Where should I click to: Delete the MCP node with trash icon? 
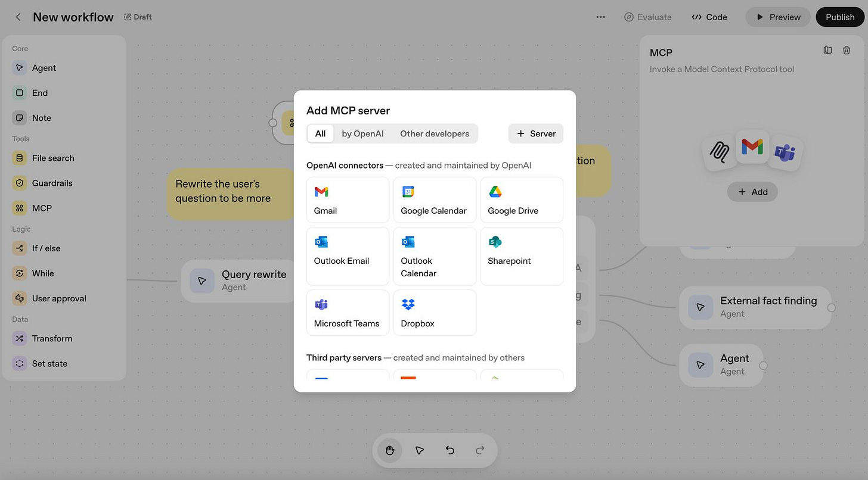847,51
